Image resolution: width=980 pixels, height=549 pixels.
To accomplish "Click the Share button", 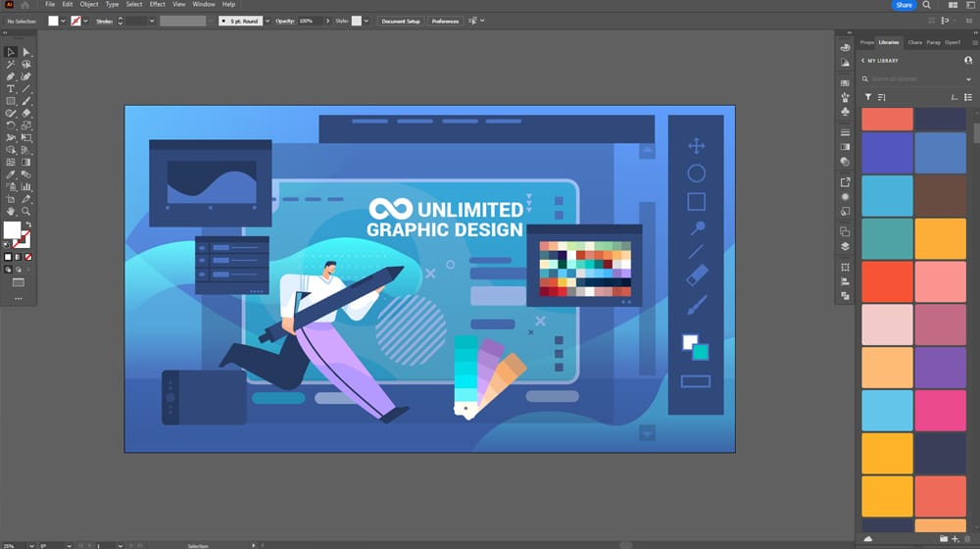I will coord(904,5).
